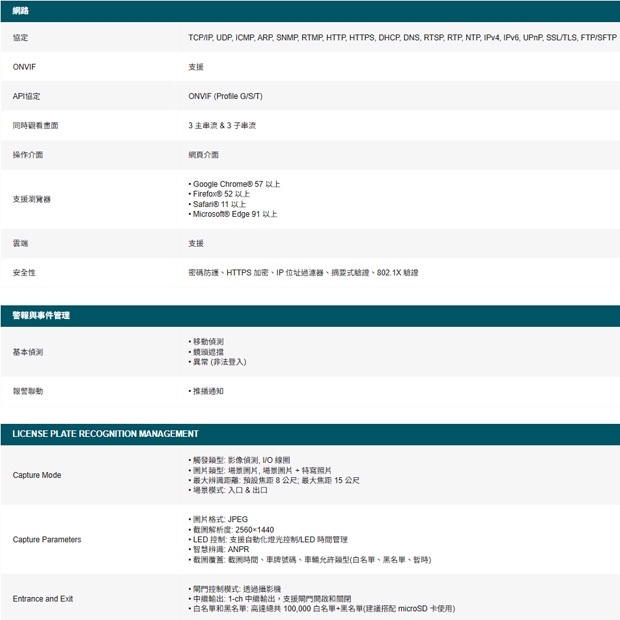Viewport: 620px width, 620px height.
Task: Click the 警報與事件管理 section header
Action: pyautogui.click(x=41, y=315)
